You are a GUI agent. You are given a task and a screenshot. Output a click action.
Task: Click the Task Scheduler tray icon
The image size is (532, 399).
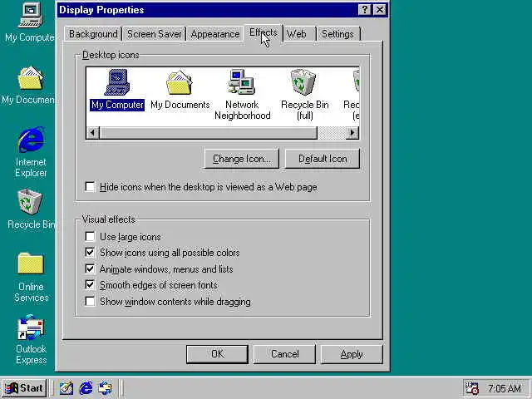(471, 388)
